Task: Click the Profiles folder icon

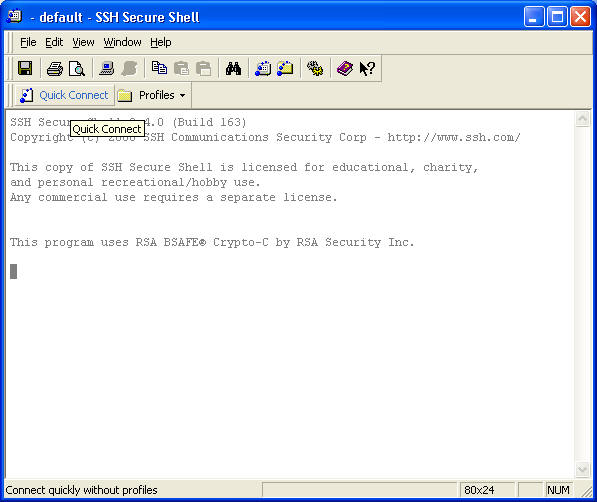Action: [x=125, y=96]
